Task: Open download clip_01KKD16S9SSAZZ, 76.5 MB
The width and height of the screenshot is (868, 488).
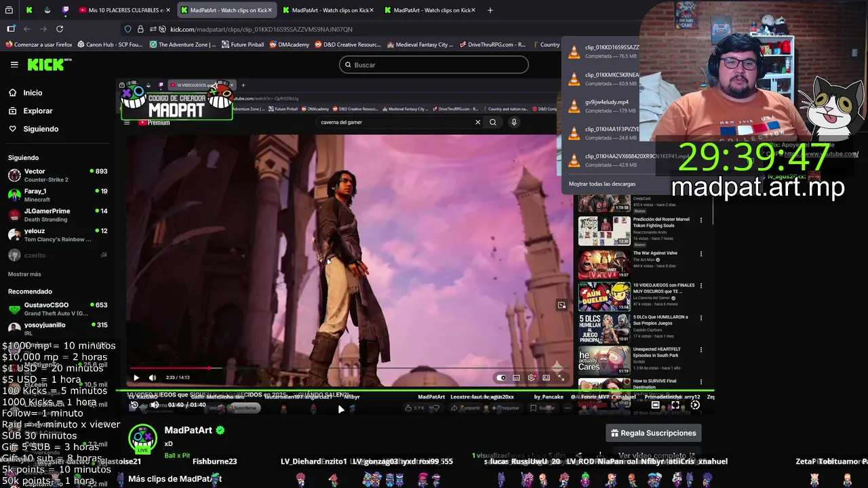Action: coord(604,52)
